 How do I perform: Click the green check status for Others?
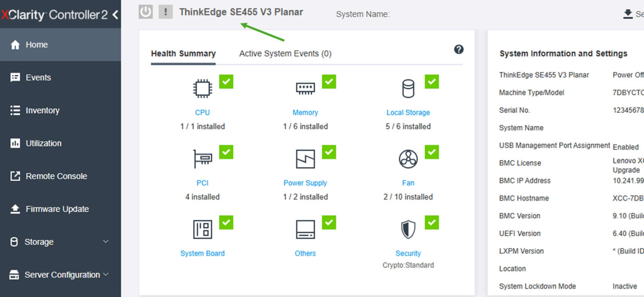[x=329, y=222]
